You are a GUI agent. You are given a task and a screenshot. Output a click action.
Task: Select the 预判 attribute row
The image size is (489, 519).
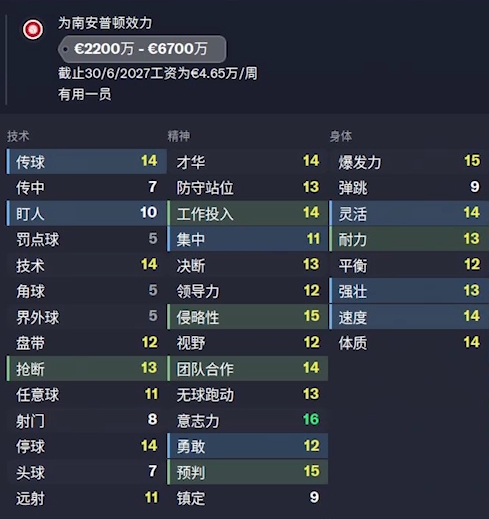coord(248,472)
